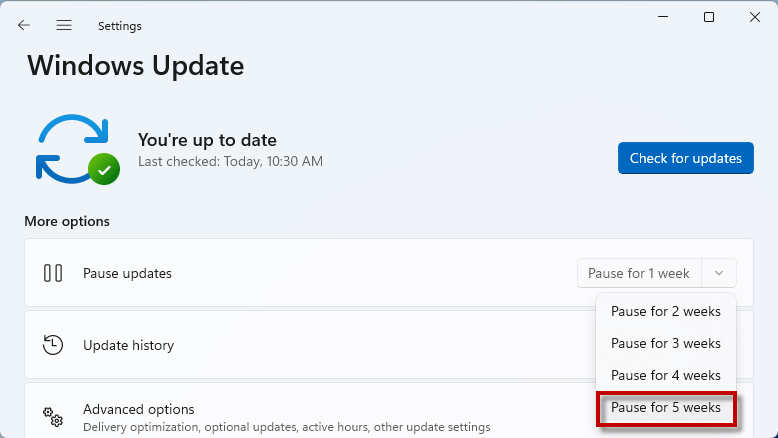This screenshot has width=778, height=438.
Task: Pick Pause for 4 weeks
Action: pos(666,375)
